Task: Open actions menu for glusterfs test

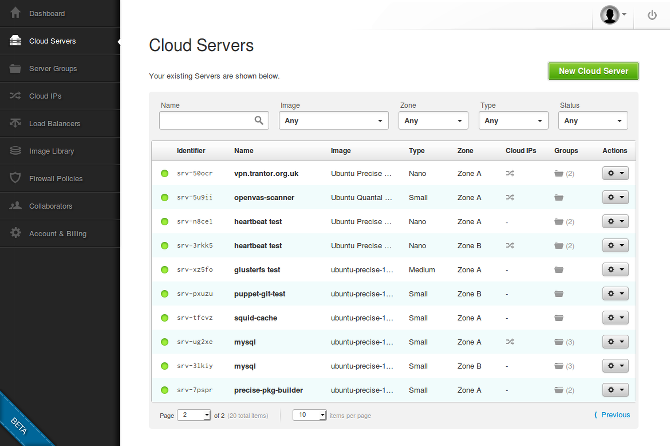Action: (615, 269)
